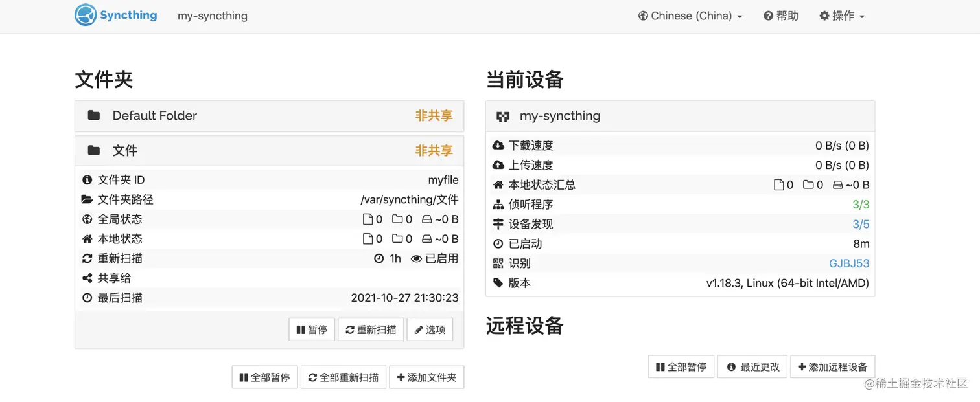980x402 pixels.
Task: Click 全部暂停 under the folders list
Action: click(265, 377)
